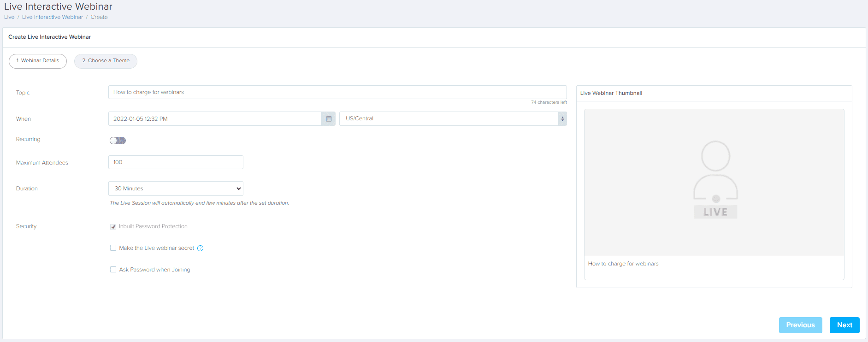Click the When date-time field
The width and height of the screenshot is (868, 342).
coord(215,119)
